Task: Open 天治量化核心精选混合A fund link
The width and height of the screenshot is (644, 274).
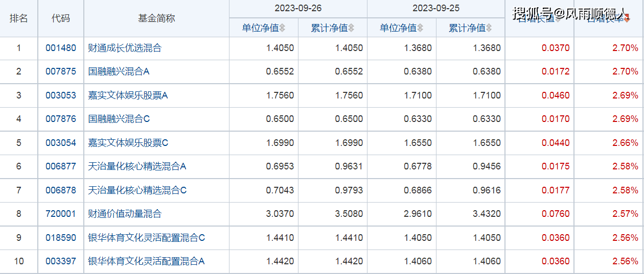Action: (x=137, y=166)
